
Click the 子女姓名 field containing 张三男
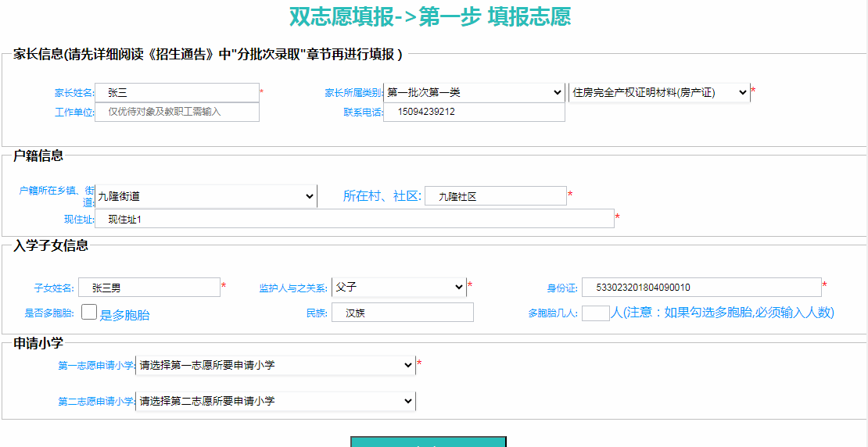[149, 288]
